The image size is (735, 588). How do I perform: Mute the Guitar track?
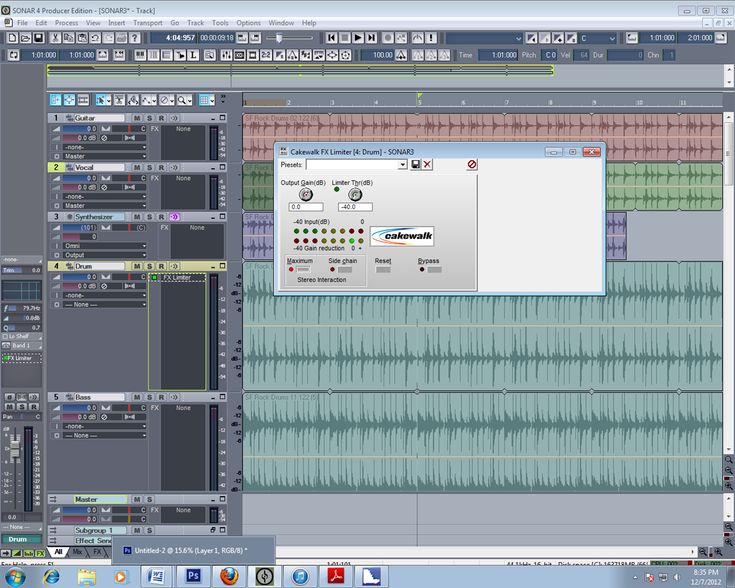(x=137, y=118)
